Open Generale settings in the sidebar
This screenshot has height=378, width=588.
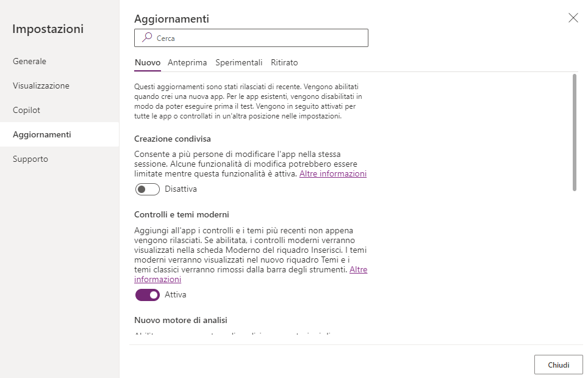pos(29,61)
